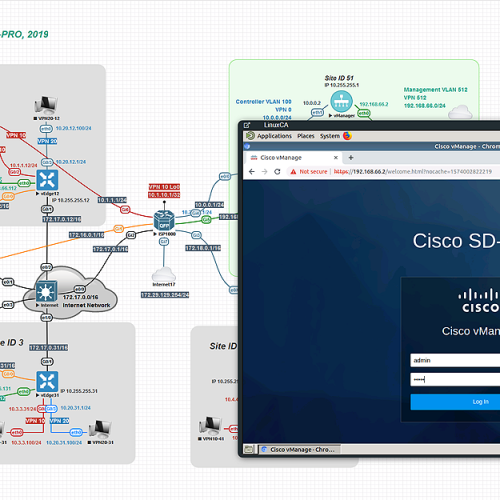Viewport: 500px width, 500px height.
Task: Click the Management VLAN 512 text
Action: (x=436, y=90)
